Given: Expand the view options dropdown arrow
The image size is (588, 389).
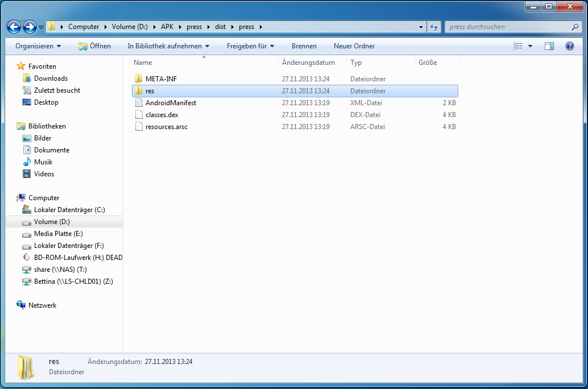Looking at the screenshot, I should pyautogui.click(x=531, y=46).
